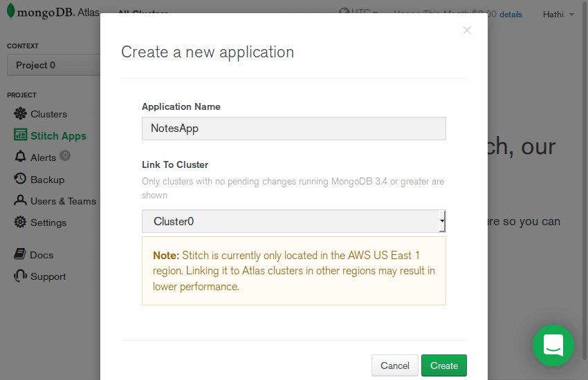Click the Application Name text field
588x380 pixels.
[293, 129]
